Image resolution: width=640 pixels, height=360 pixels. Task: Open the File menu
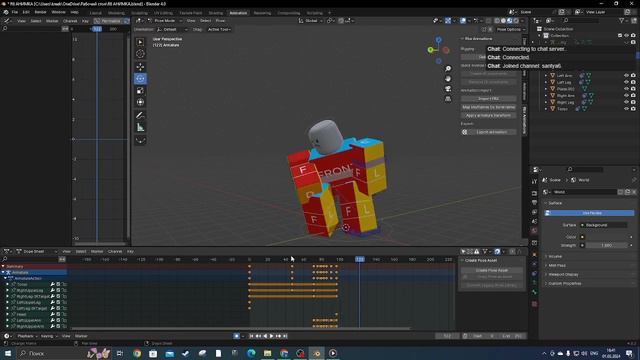pos(15,12)
